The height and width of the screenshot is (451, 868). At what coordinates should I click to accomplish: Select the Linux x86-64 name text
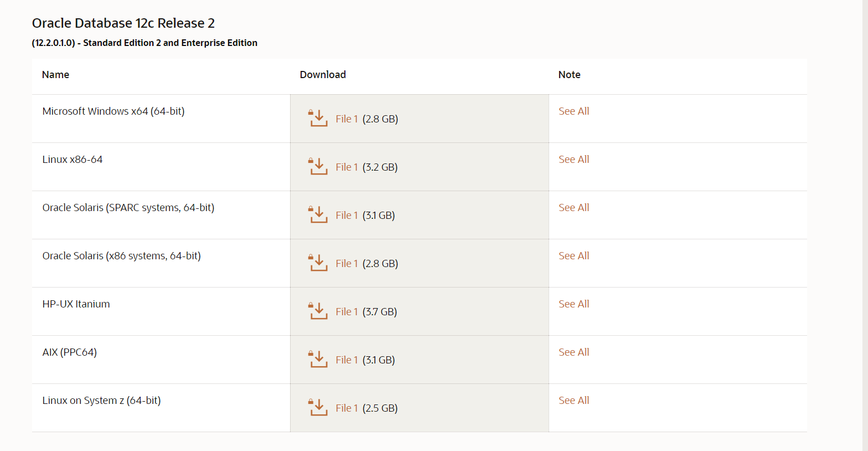[73, 160]
